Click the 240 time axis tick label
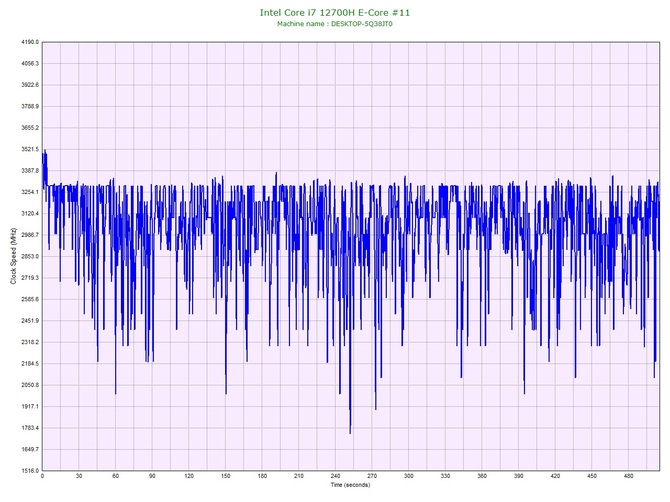Viewport: 670px width, 502px height. pyautogui.click(x=335, y=476)
